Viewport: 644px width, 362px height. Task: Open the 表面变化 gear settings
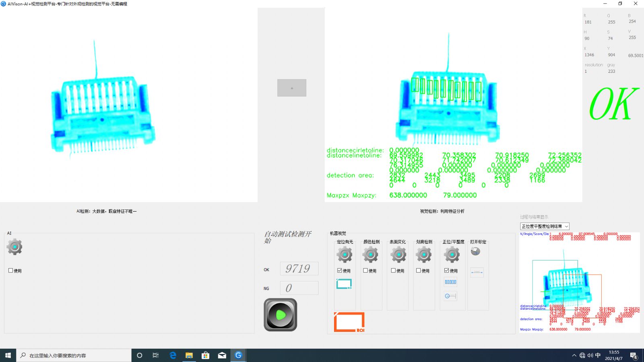coord(398,255)
